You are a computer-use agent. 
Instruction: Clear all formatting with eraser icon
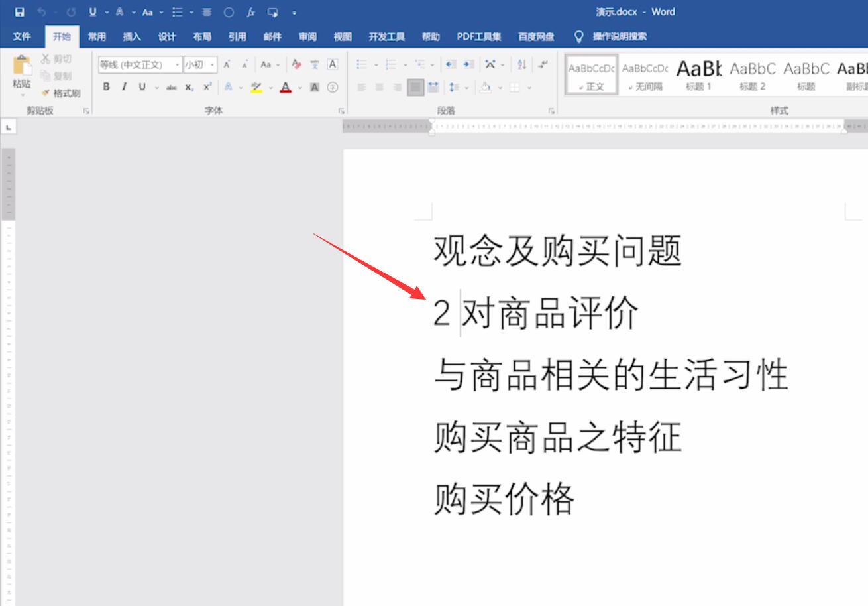pyautogui.click(x=297, y=64)
